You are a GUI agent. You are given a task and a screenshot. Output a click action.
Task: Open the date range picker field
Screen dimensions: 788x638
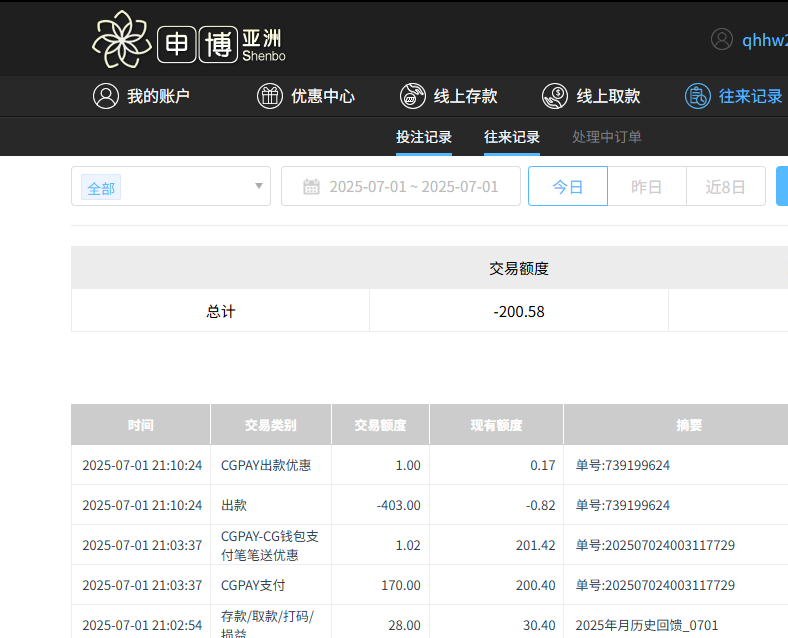click(412, 187)
